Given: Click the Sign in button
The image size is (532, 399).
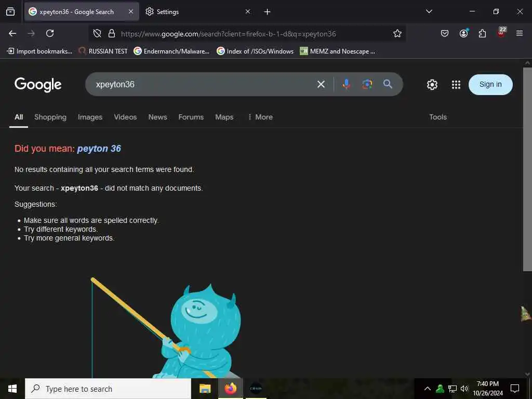Looking at the screenshot, I should [490, 85].
